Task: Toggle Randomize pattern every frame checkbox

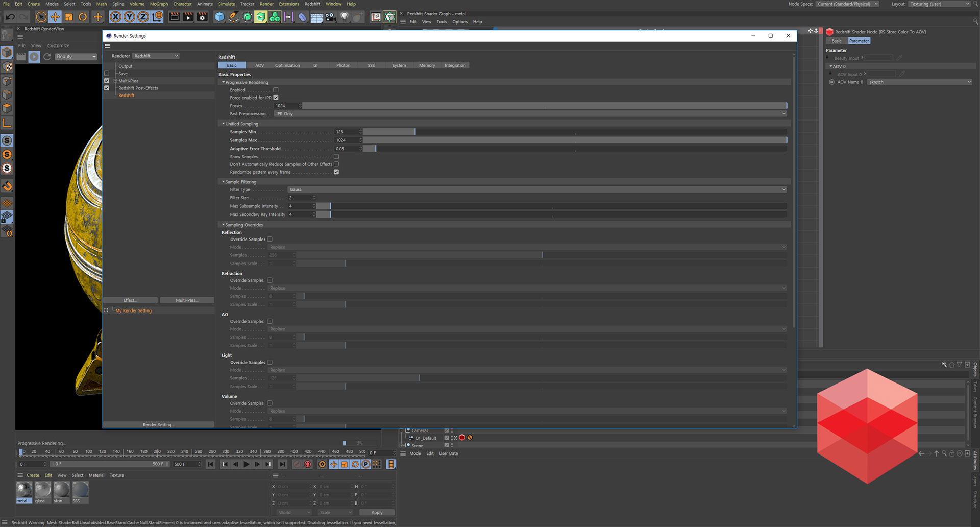Action: 336,172
